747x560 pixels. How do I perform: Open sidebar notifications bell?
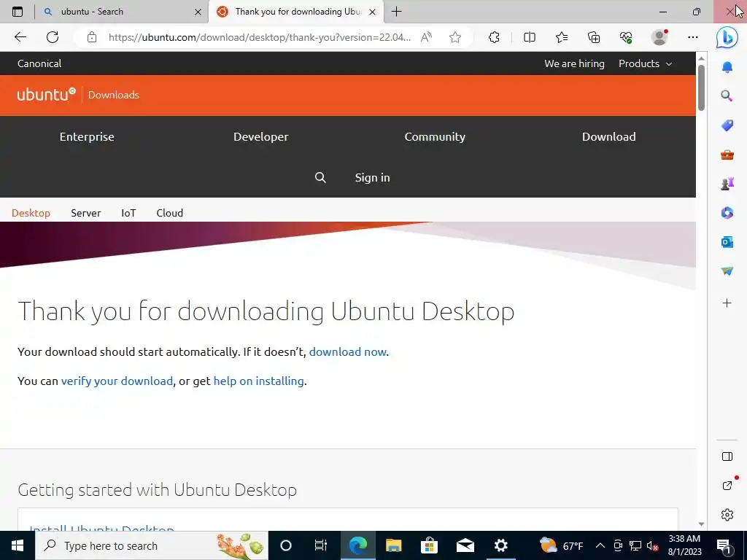point(727,67)
